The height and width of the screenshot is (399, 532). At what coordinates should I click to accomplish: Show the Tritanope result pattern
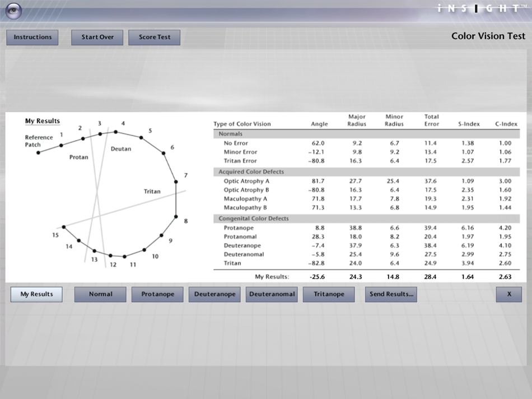[329, 294]
